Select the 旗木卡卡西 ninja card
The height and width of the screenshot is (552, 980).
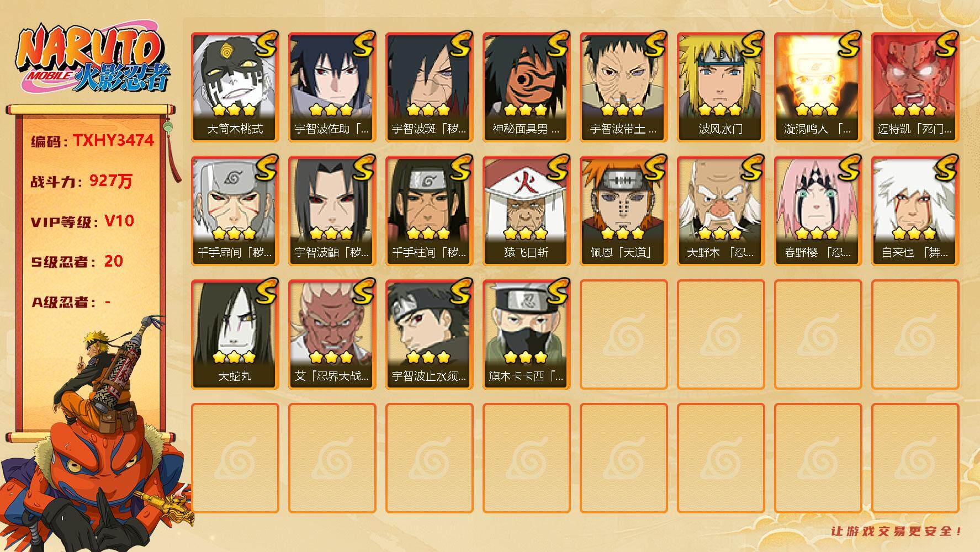(x=527, y=335)
